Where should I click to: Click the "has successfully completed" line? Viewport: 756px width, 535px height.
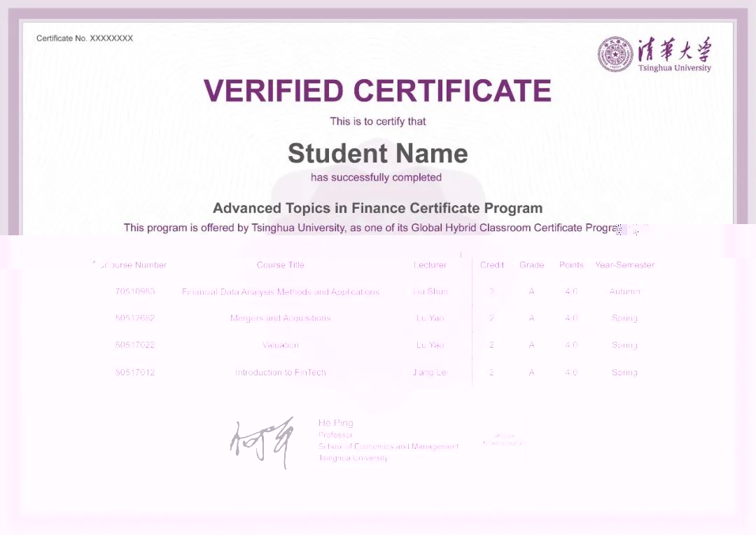[376, 177]
